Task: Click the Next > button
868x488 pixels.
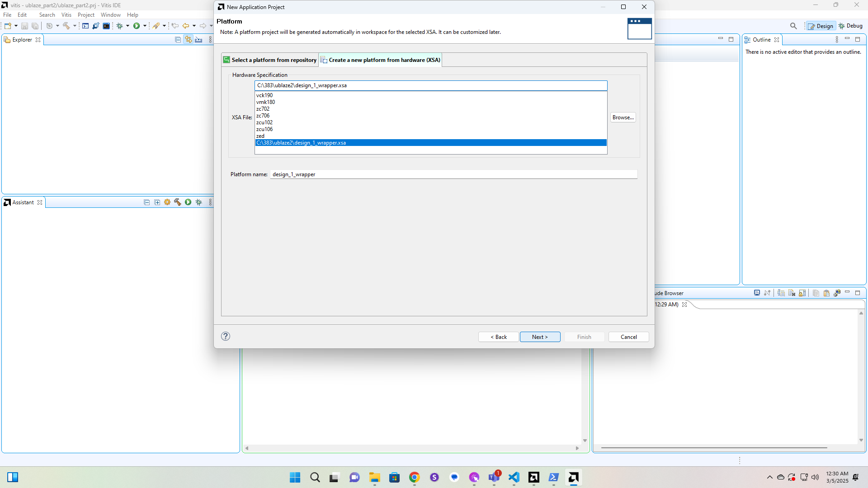Action: coord(540,337)
